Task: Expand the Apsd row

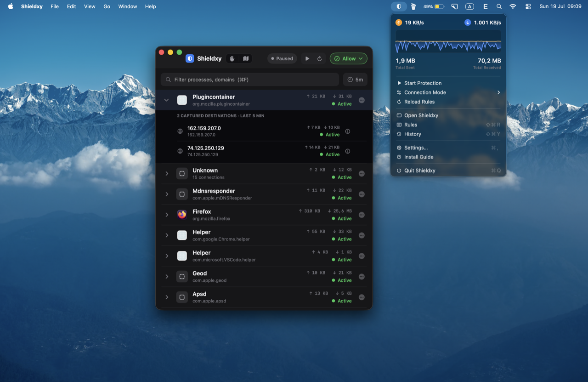Action: 167,297
